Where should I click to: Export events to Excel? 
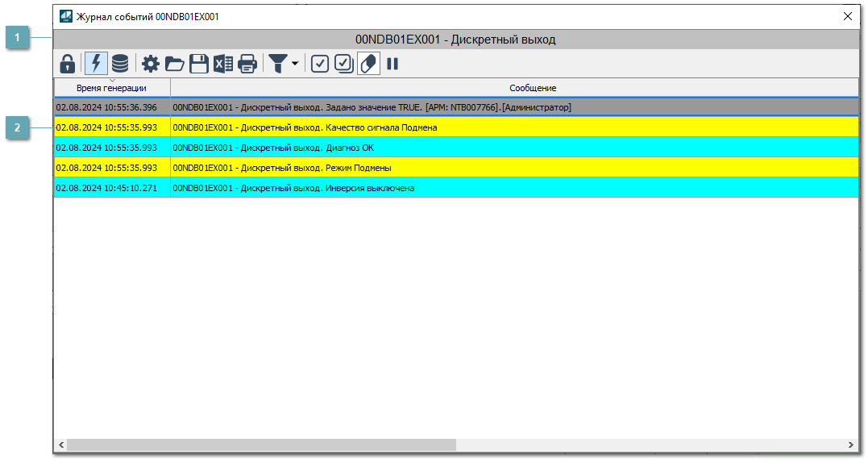click(223, 64)
